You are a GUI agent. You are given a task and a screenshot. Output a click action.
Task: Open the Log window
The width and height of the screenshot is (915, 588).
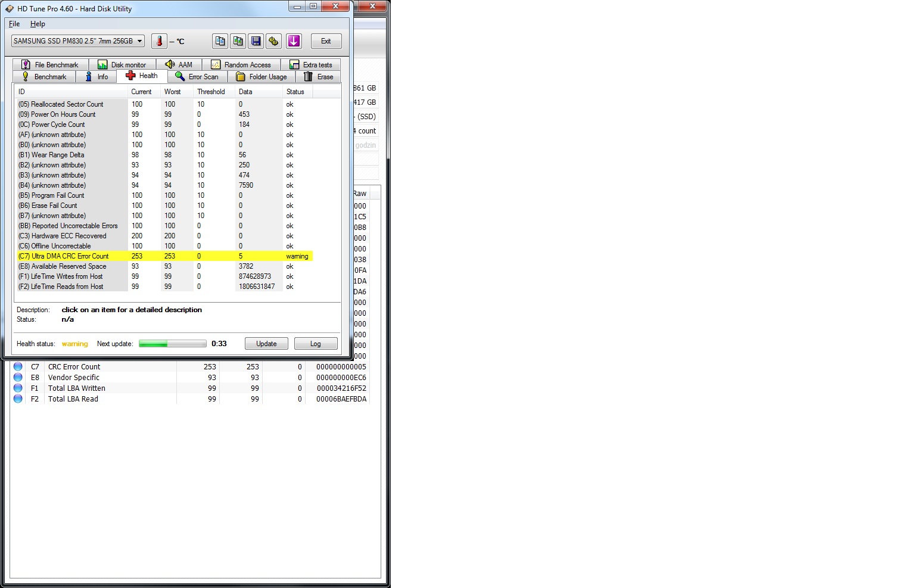point(316,343)
